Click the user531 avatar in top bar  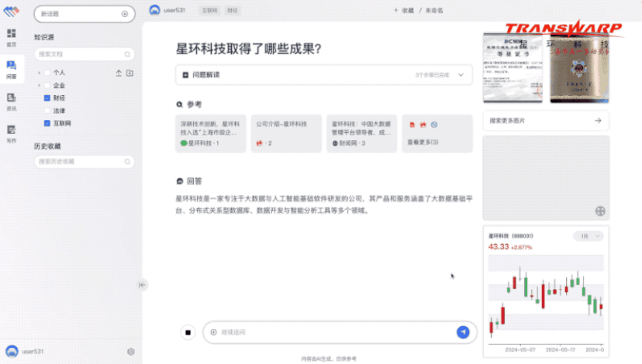pyautogui.click(x=154, y=10)
